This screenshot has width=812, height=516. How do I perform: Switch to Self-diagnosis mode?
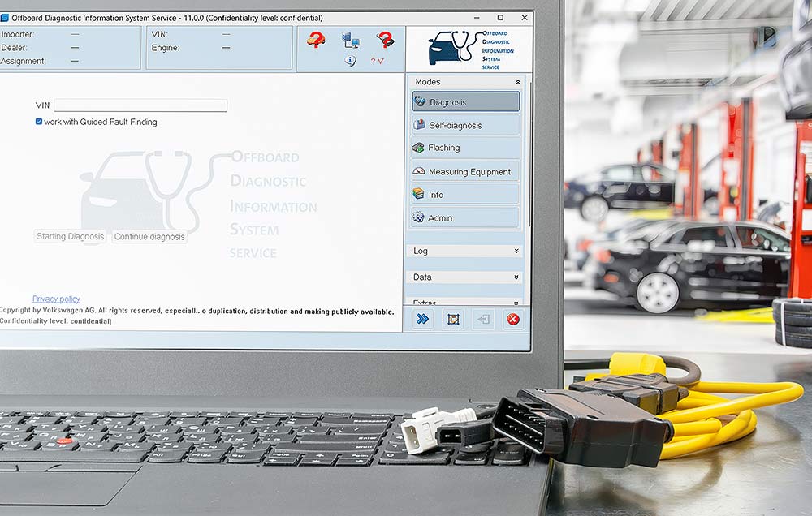(465, 125)
